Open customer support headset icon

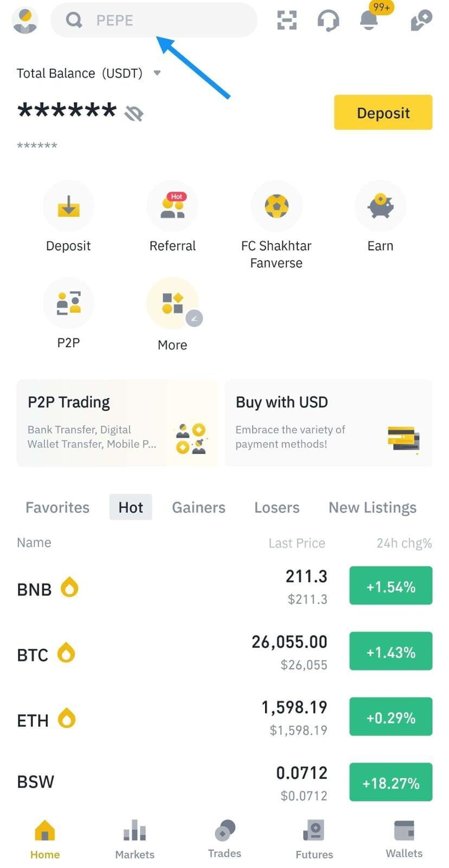[x=328, y=21]
